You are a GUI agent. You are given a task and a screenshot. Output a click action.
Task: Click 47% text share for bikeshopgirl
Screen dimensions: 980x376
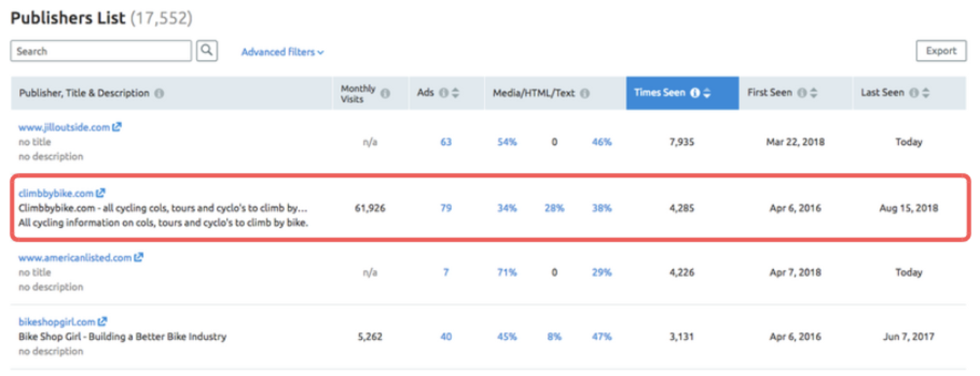(602, 337)
